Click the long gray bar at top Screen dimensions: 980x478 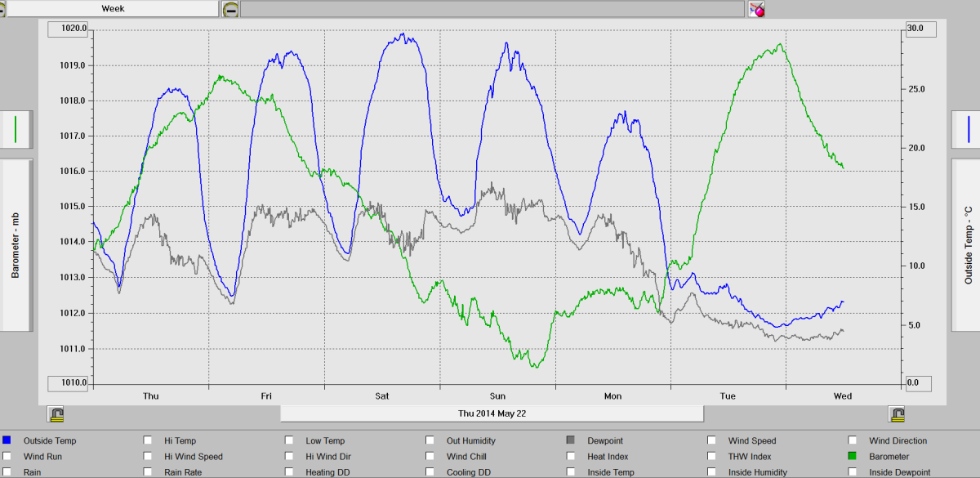tap(493, 9)
